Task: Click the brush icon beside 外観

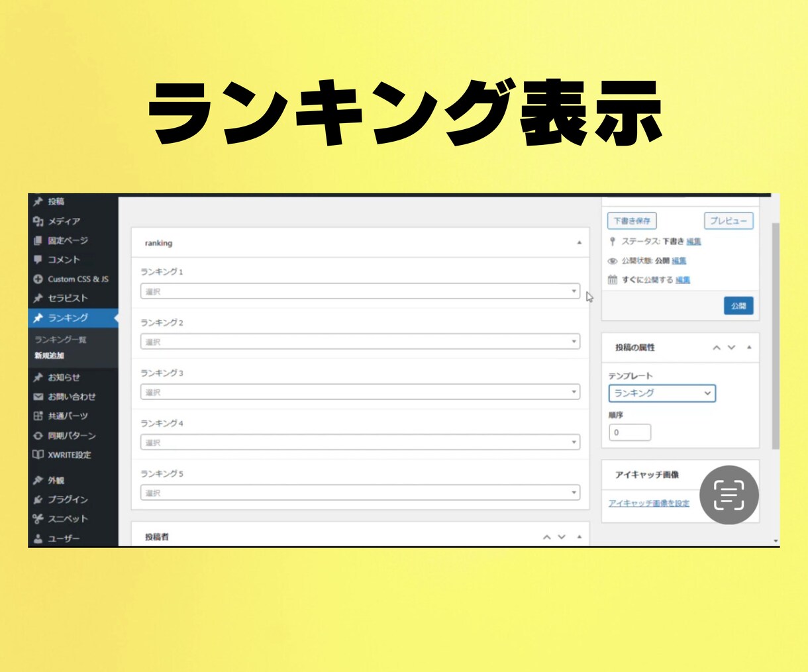Action: coord(38,480)
